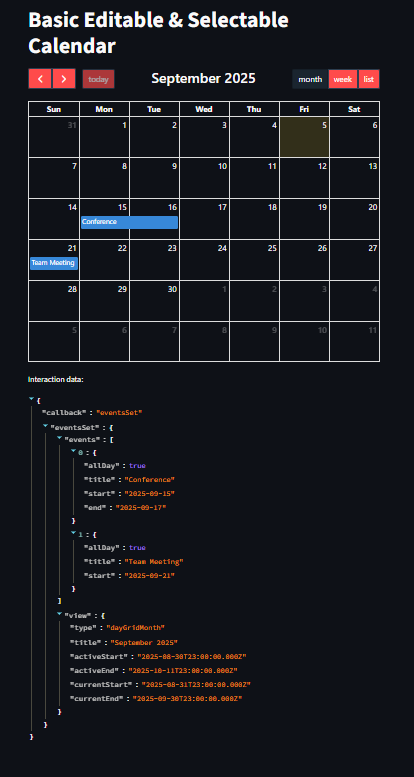Select day 13 in September

[355, 178]
